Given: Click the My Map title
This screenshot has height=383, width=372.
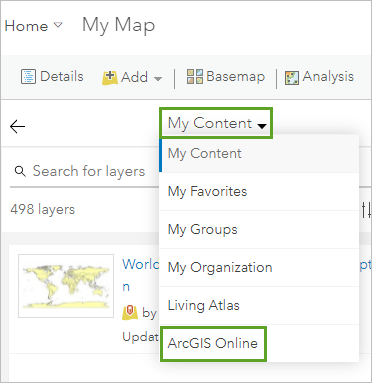Looking at the screenshot, I should [119, 25].
